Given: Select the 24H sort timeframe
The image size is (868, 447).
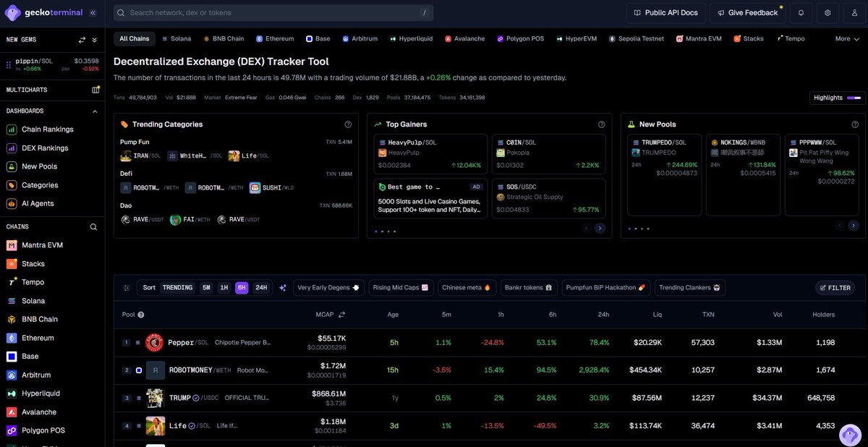Looking at the screenshot, I should [261, 288].
